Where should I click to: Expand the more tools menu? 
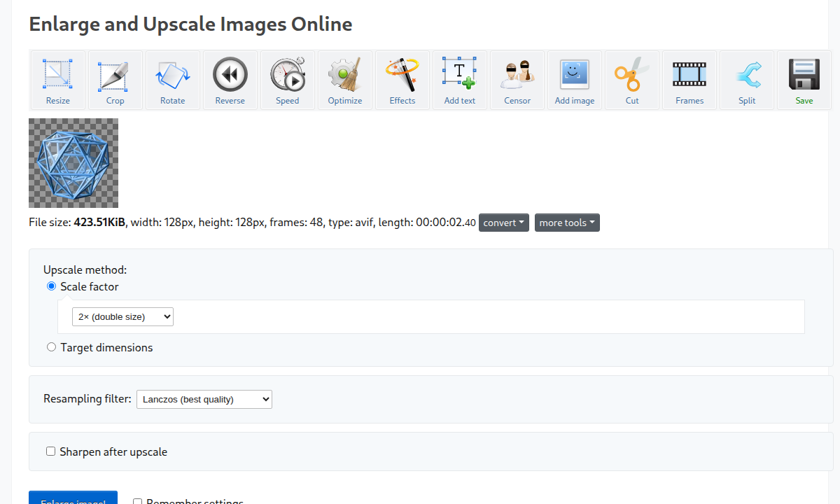tap(567, 223)
